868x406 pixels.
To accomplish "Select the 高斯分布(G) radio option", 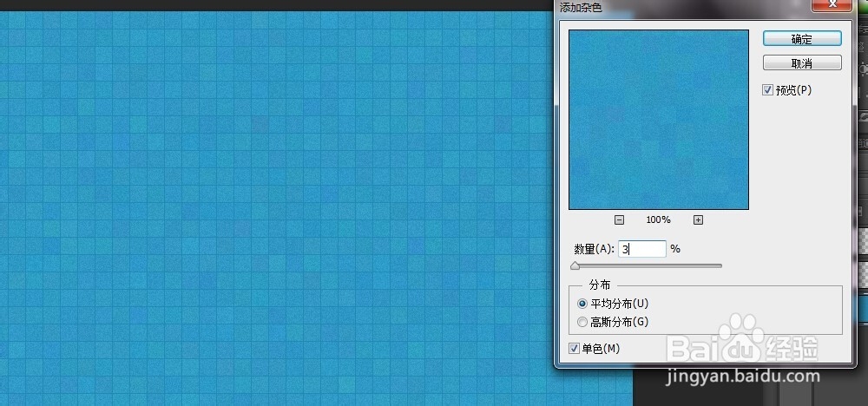I will [x=582, y=321].
